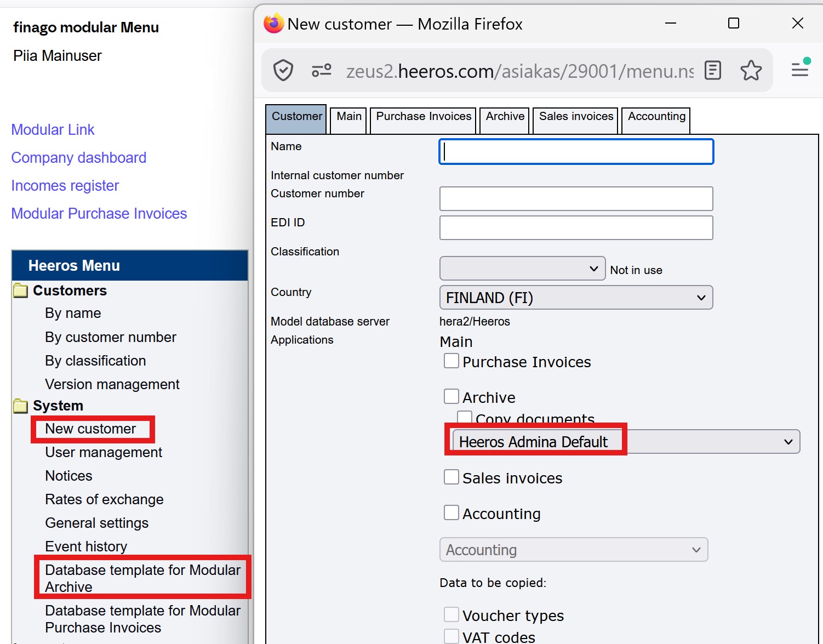Collapse the System folder group
Viewport: 823px width, 644px height.
(58, 406)
